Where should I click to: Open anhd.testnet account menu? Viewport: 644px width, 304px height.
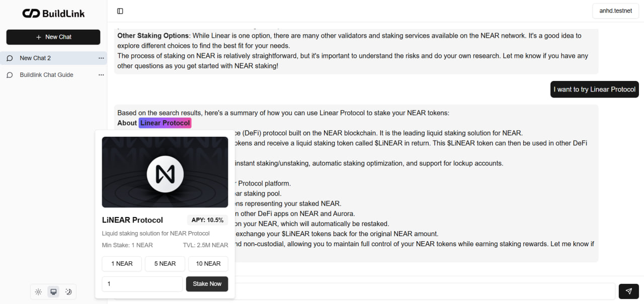tap(615, 11)
